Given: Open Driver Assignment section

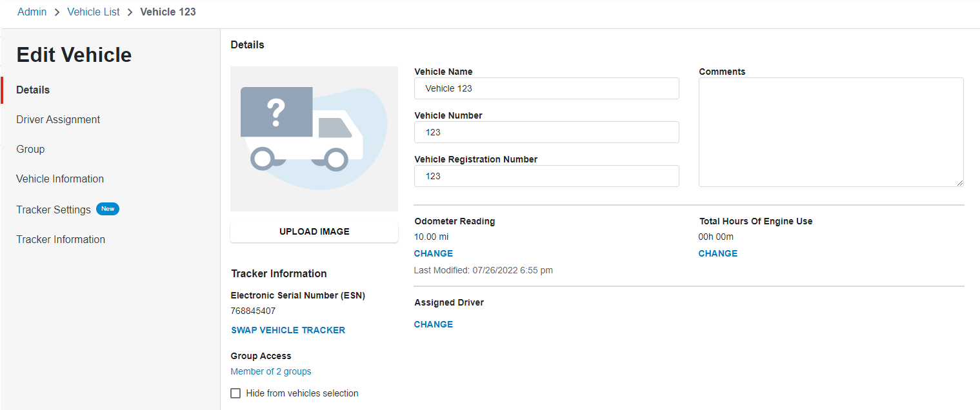Looking at the screenshot, I should click(x=58, y=119).
